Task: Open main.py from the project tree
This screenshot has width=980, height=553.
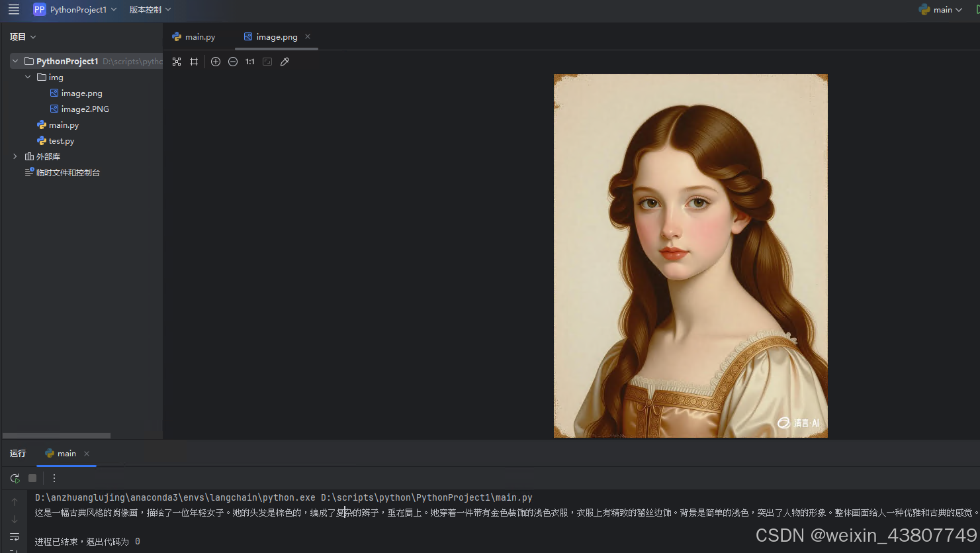Action: [64, 125]
